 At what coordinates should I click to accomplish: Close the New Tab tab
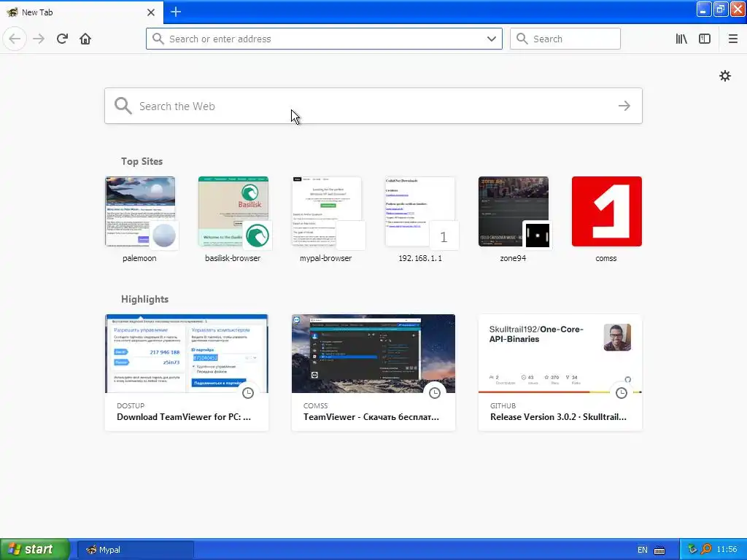tap(150, 12)
